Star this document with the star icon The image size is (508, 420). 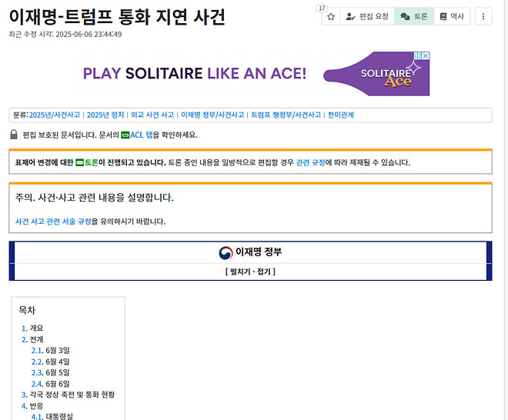pyautogui.click(x=331, y=16)
